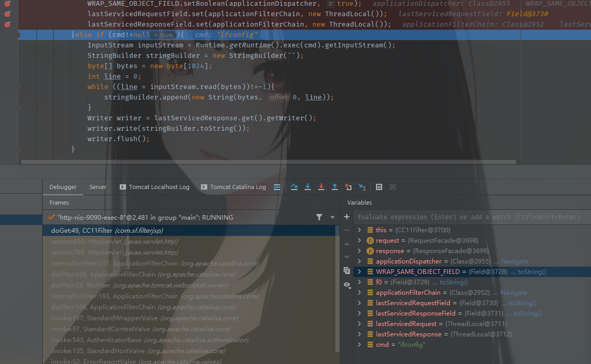Switch to Server tab
The height and width of the screenshot is (364, 591).
(x=97, y=187)
